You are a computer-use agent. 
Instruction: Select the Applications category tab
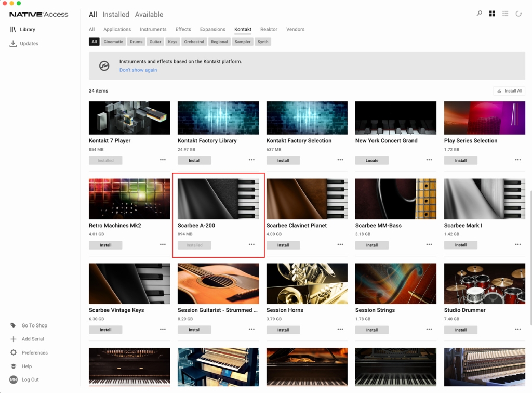(117, 29)
